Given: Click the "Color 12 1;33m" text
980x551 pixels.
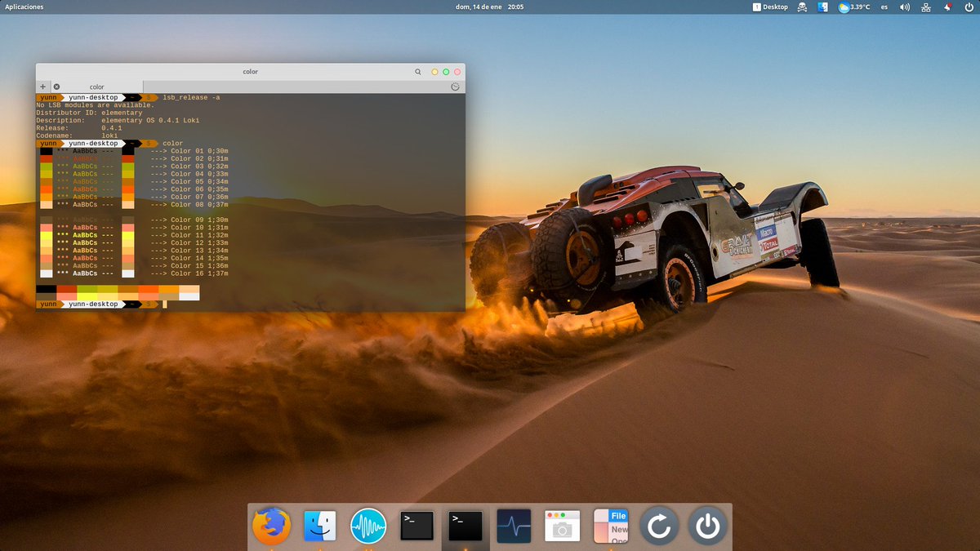Looking at the screenshot, I should [199, 242].
